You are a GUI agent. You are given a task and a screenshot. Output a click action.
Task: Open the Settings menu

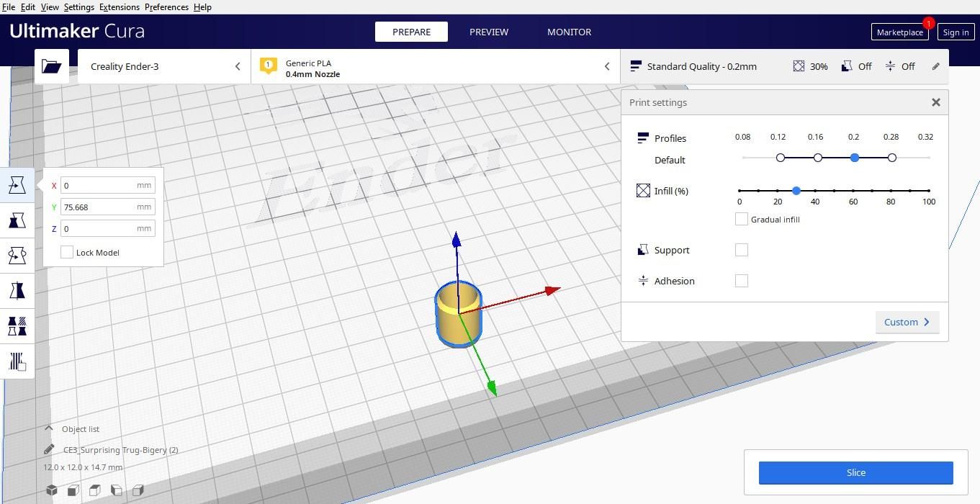pos(78,6)
